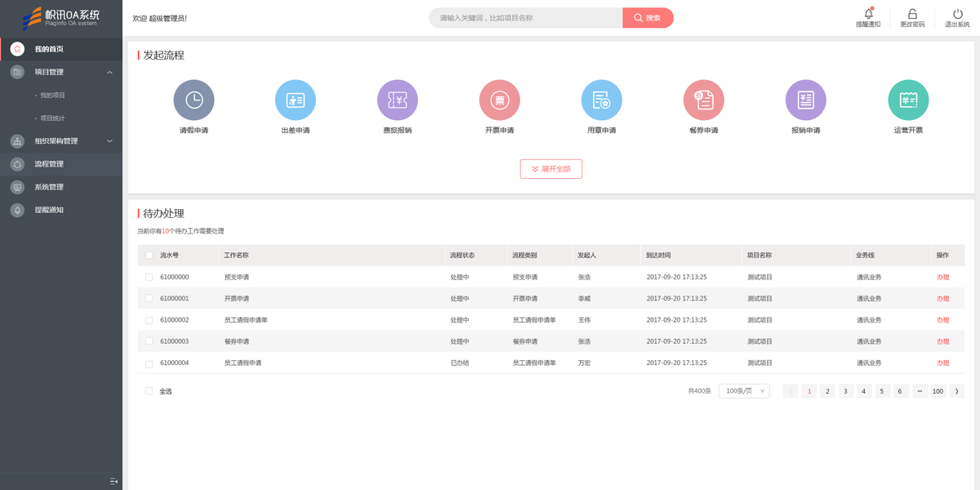Click the red 搜索 search button

pos(648,18)
